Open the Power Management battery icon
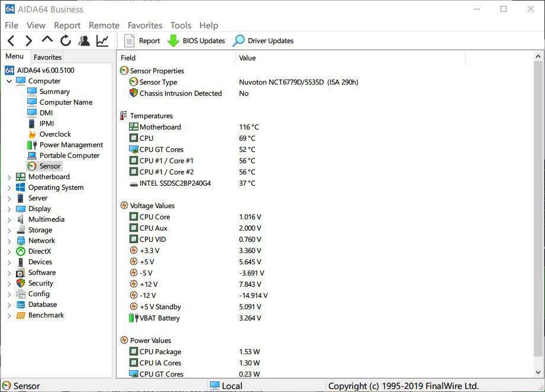Viewport: 545px width, 392px height. (x=32, y=145)
